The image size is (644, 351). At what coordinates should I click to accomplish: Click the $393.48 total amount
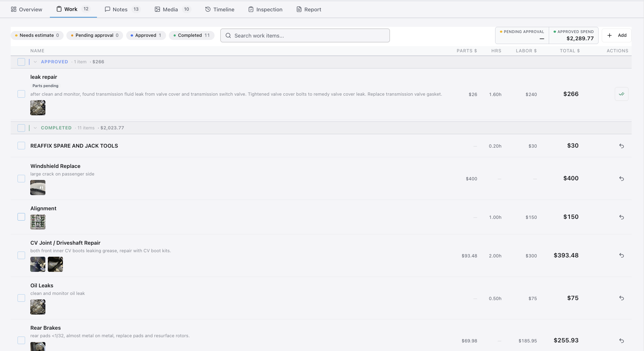(x=566, y=255)
